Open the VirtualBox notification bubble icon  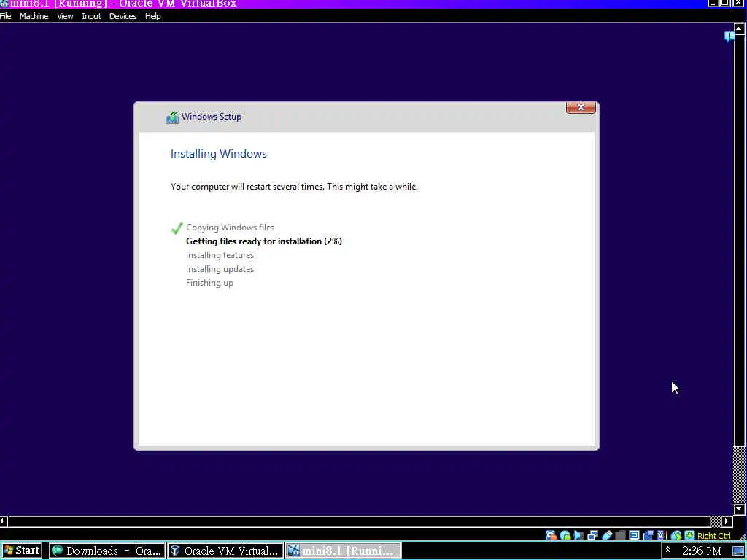click(x=729, y=36)
